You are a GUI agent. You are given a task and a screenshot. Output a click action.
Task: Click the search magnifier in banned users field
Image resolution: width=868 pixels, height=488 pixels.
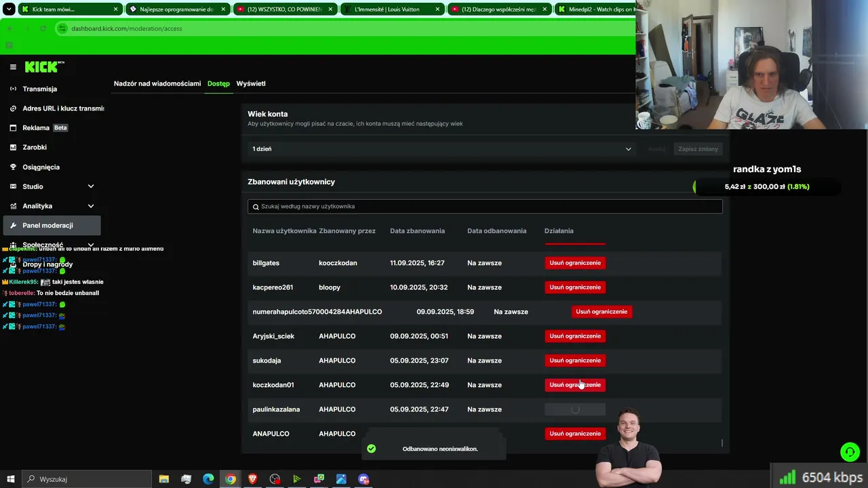[256, 207]
